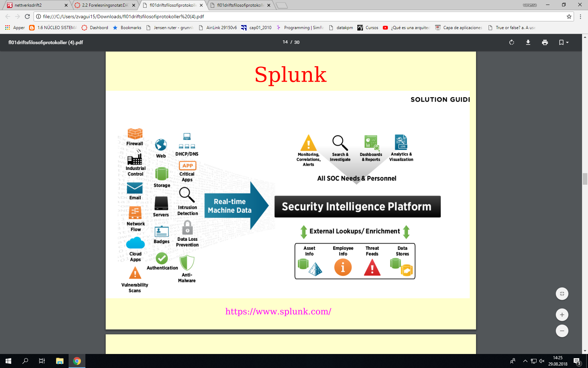
Task: Click the address bar URL
Action: (x=124, y=16)
